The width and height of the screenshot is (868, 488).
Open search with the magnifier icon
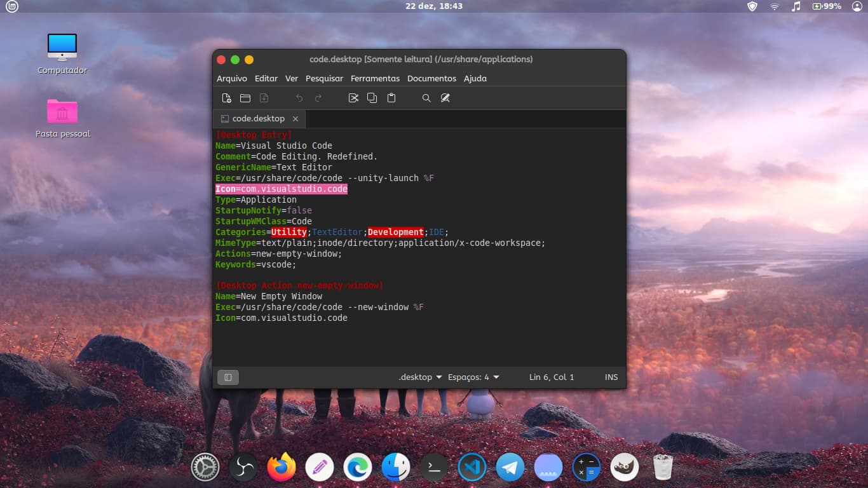426,98
